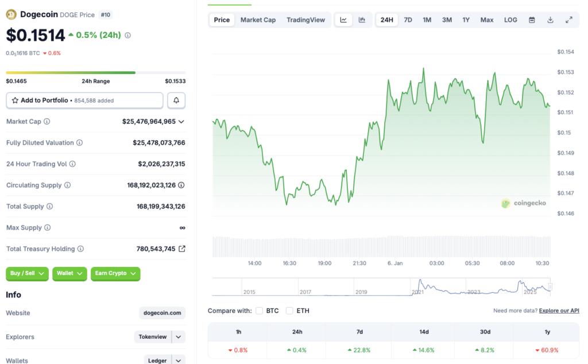Expand the Market Cap dropdown arrow

coord(181,121)
